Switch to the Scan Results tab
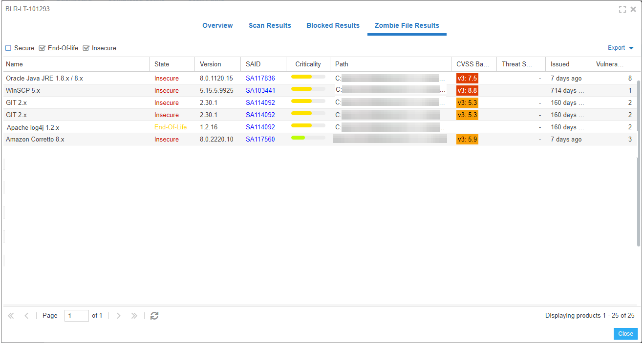Screen dimensions: 644x345 270,25
